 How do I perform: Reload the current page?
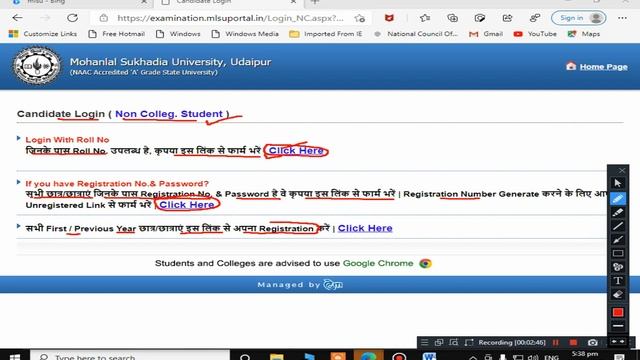(x=72, y=18)
